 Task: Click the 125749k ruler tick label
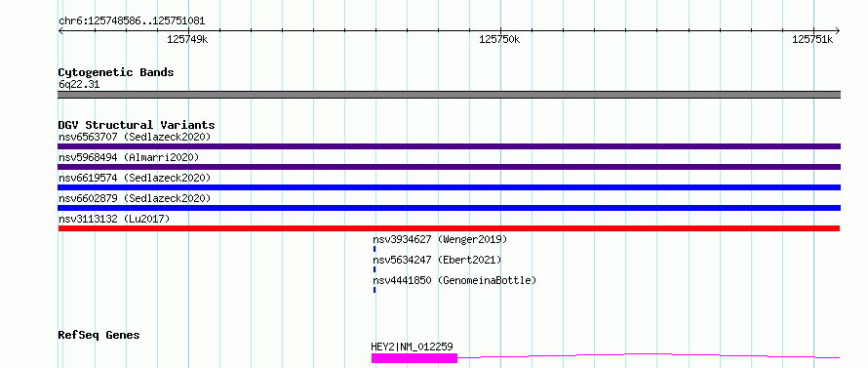(187, 39)
